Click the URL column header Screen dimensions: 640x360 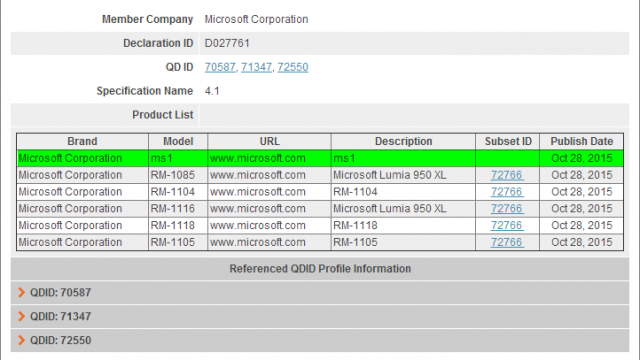pos(269,141)
